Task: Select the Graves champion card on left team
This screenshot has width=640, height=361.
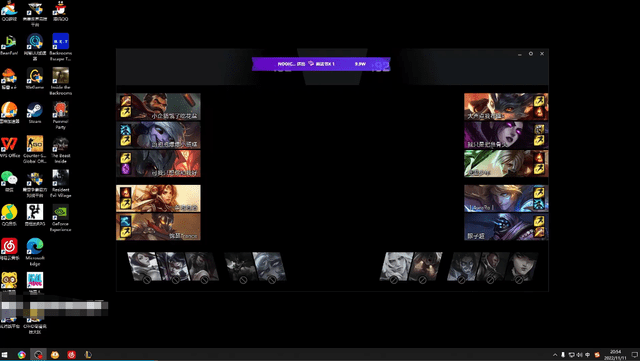Action: click(158, 107)
